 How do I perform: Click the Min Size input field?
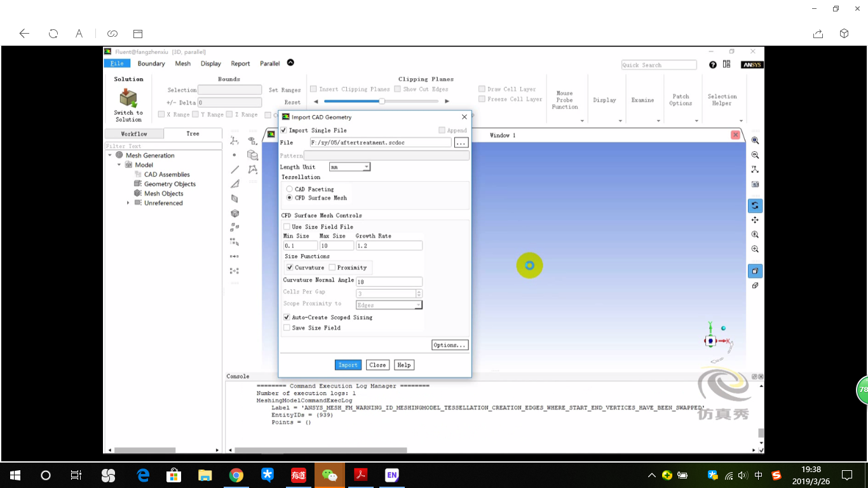pos(300,245)
